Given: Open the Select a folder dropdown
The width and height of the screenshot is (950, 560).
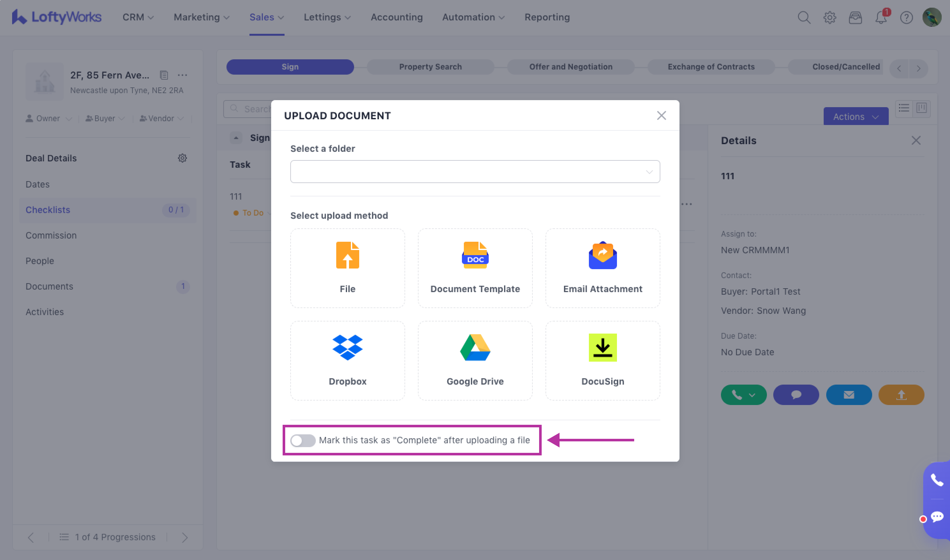Looking at the screenshot, I should pyautogui.click(x=475, y=172).
